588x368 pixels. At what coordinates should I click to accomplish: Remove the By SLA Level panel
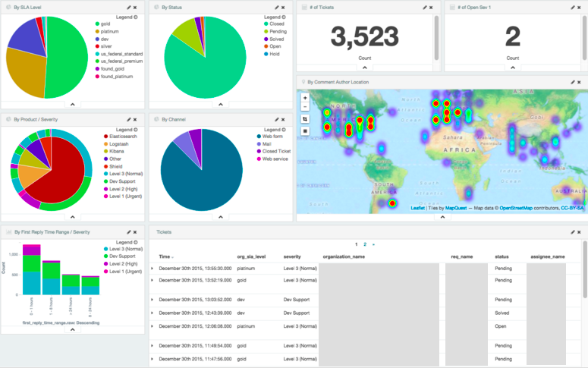pyautogui.click(x=135, y=8)
